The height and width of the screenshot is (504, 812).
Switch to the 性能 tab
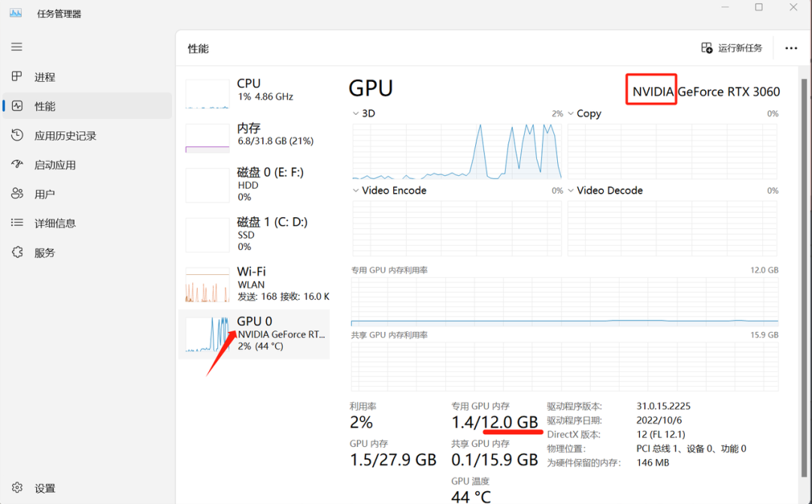pos(87,106)
